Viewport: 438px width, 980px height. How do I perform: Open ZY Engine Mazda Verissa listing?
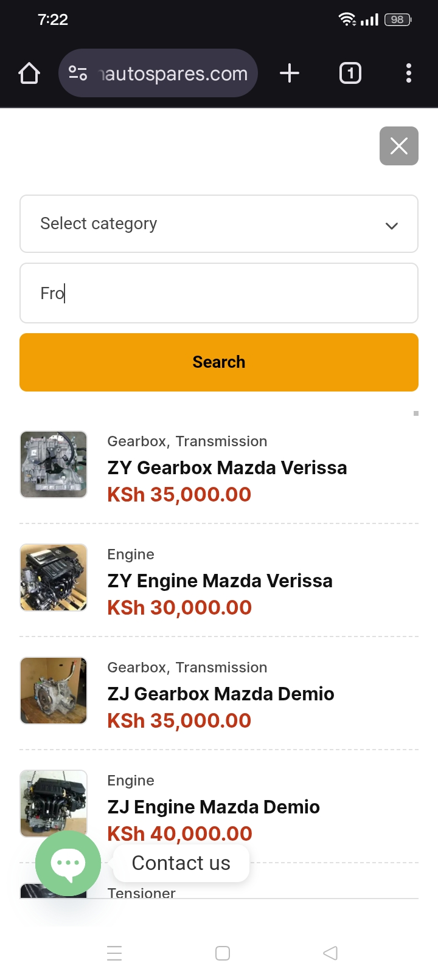(x=220, y=581)
